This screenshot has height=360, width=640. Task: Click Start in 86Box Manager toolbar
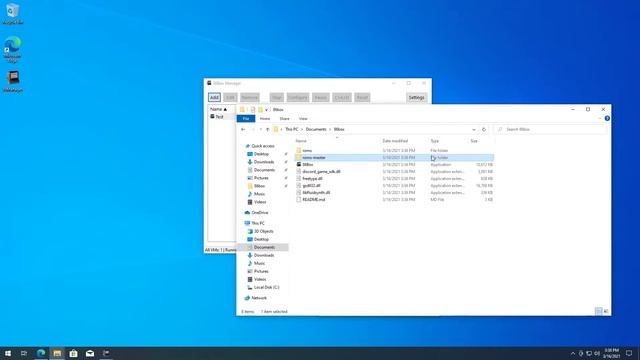276,98
